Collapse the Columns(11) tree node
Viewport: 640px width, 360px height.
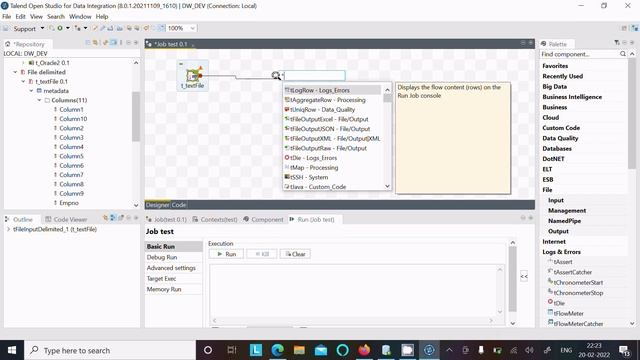coord(39,100)
